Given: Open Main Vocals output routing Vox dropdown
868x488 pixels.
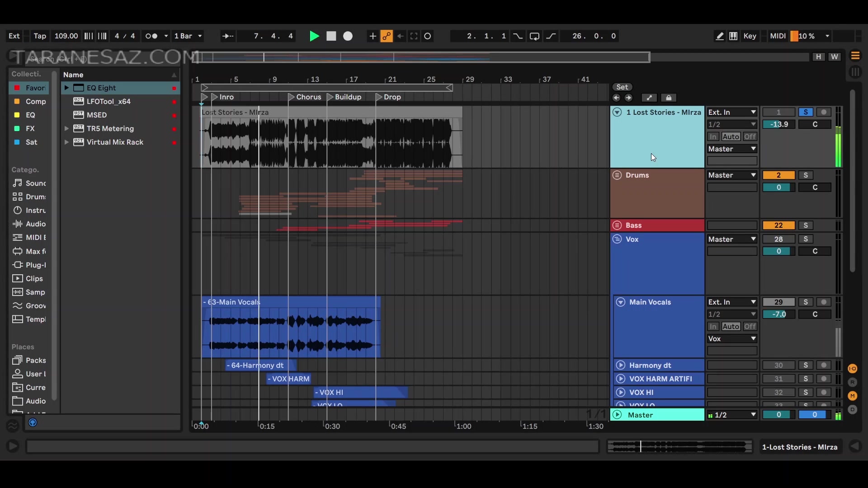Looking at the screenshot, I should pos(732,339).
